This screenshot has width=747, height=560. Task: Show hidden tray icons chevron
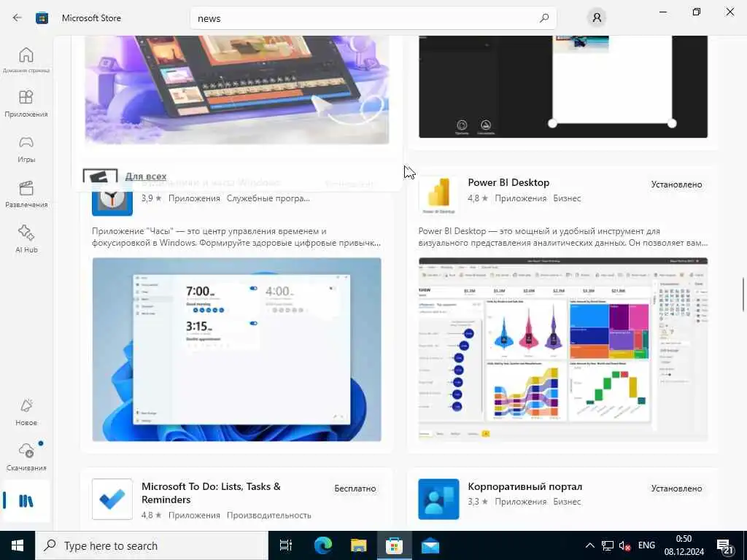(x=589, y=545)
